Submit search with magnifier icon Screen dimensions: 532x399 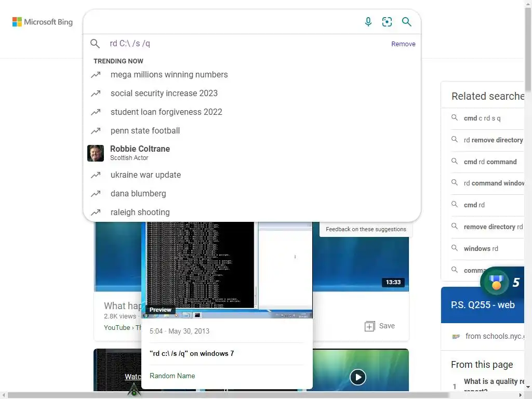tap(406, 22)
